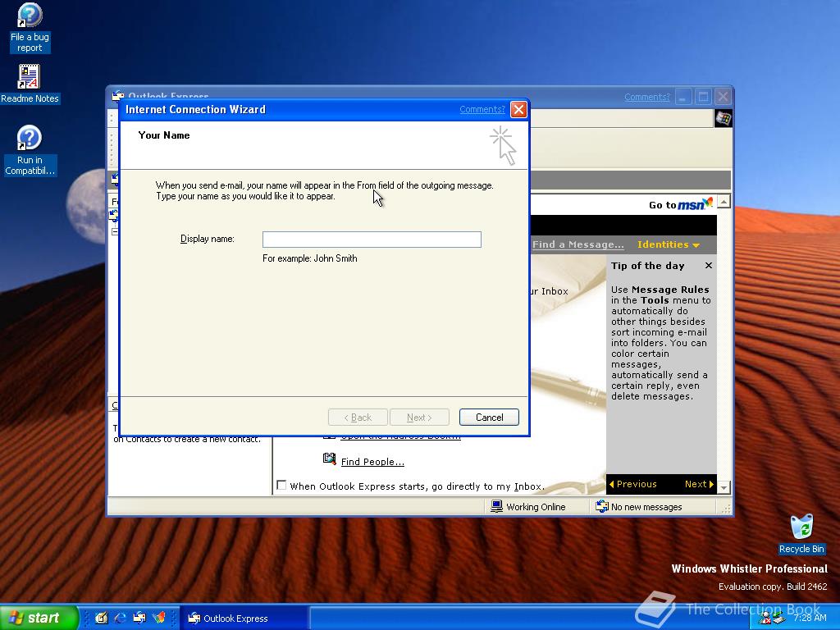840x630 pixels.
Task: Click the taskbar clock showing 7:28 AM
Action: pos(810,618)
